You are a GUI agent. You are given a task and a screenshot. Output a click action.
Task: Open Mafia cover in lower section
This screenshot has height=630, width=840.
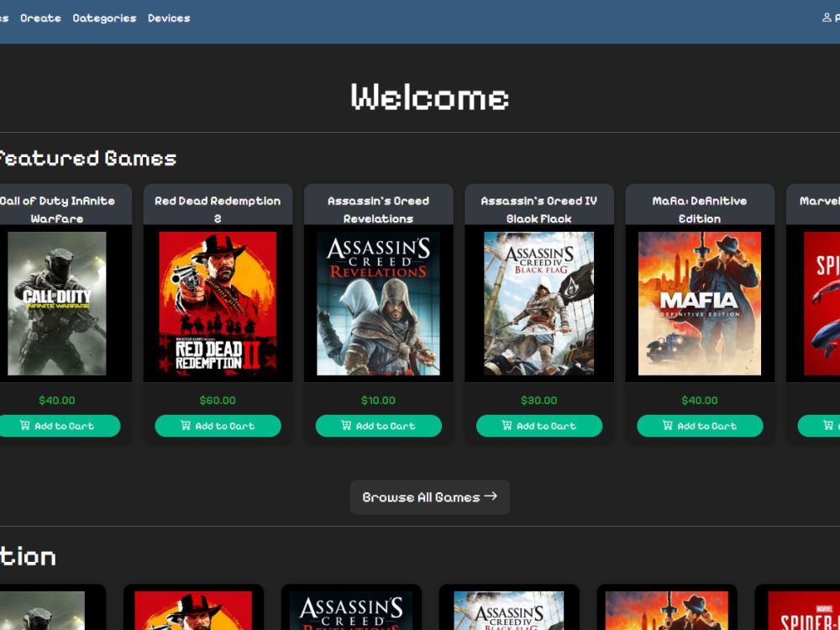pyautogui.click(x=667, y=611)
